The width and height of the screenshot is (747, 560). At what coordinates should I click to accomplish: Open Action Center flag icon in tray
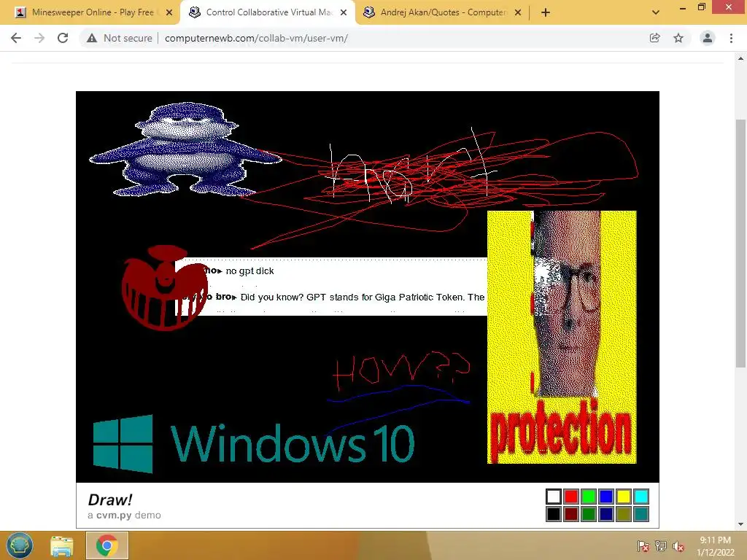coord(643,546)
